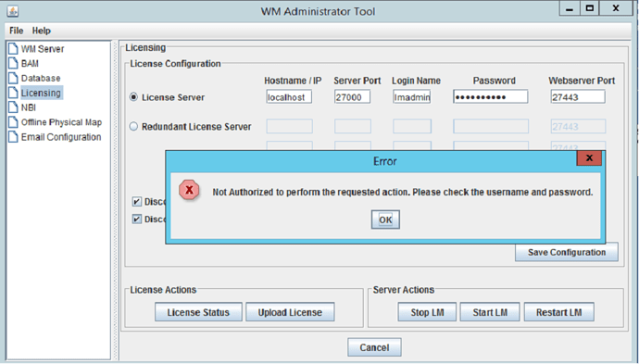Viewport: 639px width, 364px height.
Task: Click the Hostname / IP field containing localhost
Action: coord(289,97)
